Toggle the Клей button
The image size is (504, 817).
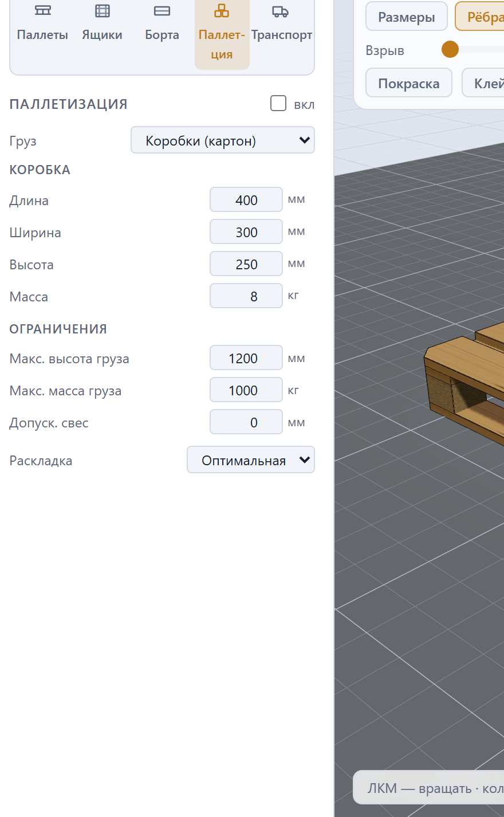pos(483,83)
